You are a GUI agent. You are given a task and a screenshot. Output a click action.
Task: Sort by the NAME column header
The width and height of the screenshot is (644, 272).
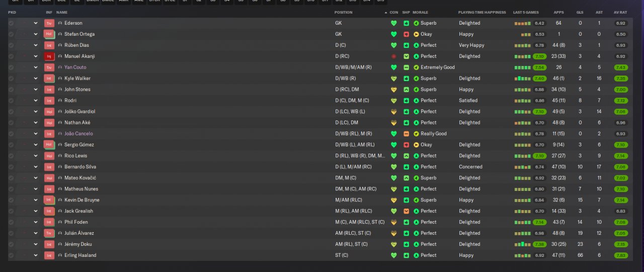(62, 12)
